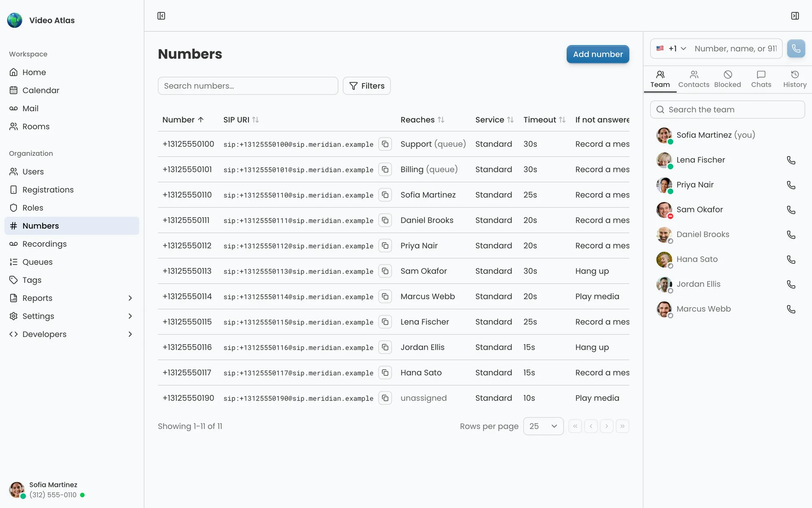
Task: Switch to the Chats tab
Action: [761, 80]
